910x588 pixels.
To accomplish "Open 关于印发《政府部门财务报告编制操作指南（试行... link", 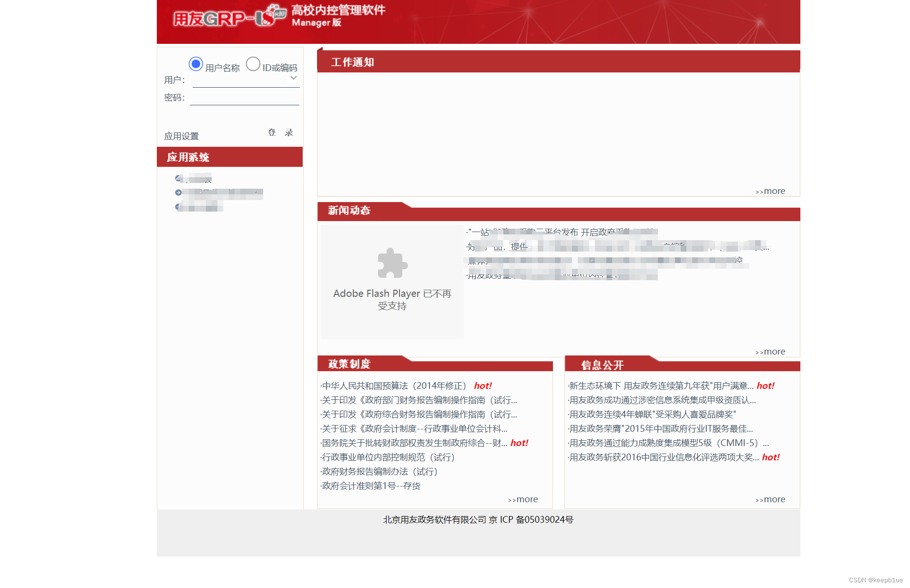I will click(419, 400).
